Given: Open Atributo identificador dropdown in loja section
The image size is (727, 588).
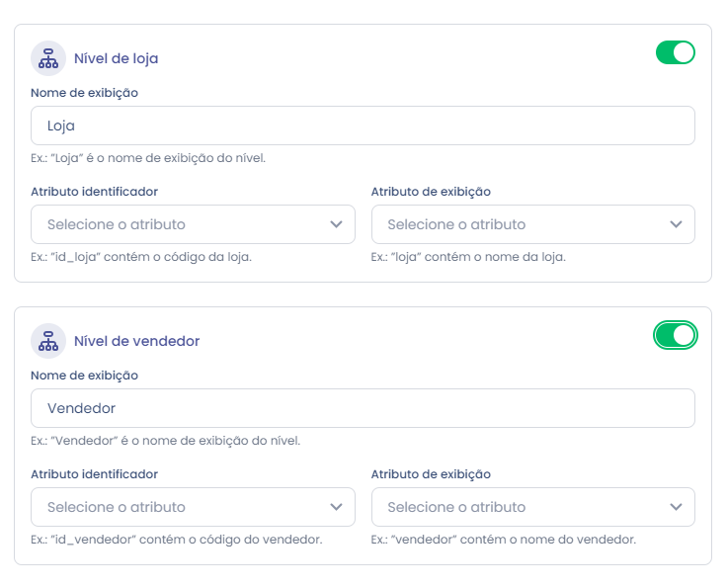Looking at the screenshot, I should click(193, 224).
